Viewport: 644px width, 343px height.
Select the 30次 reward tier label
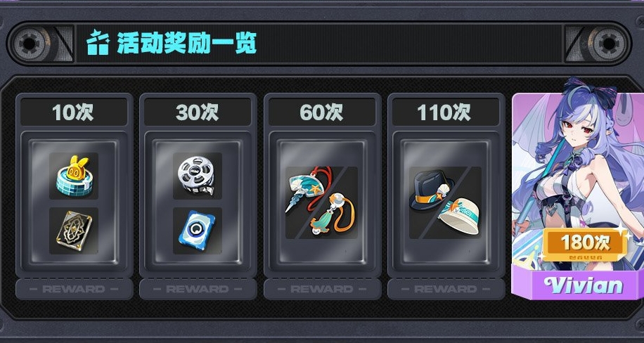click(198, 112)
